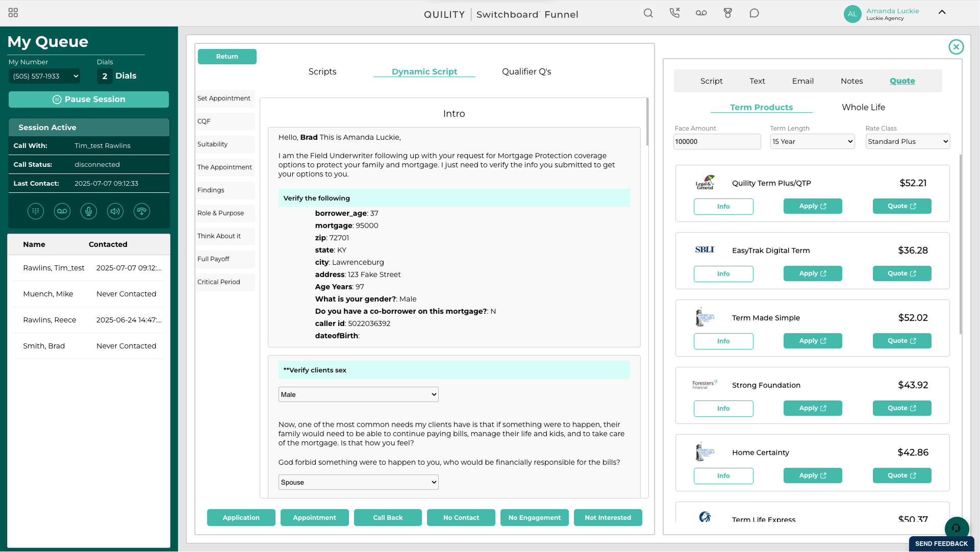The height and width of the screenshot is (552, 980).
Task: Click the hang up call icon
Action: tap(142, 211)
